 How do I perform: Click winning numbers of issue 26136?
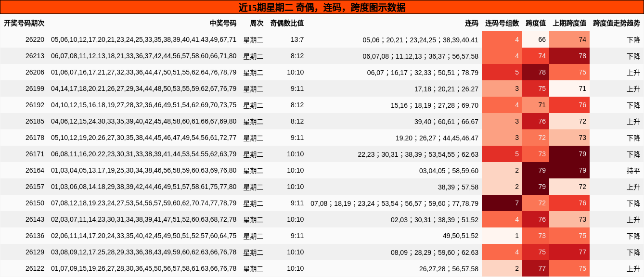click(x=143, y=236)
